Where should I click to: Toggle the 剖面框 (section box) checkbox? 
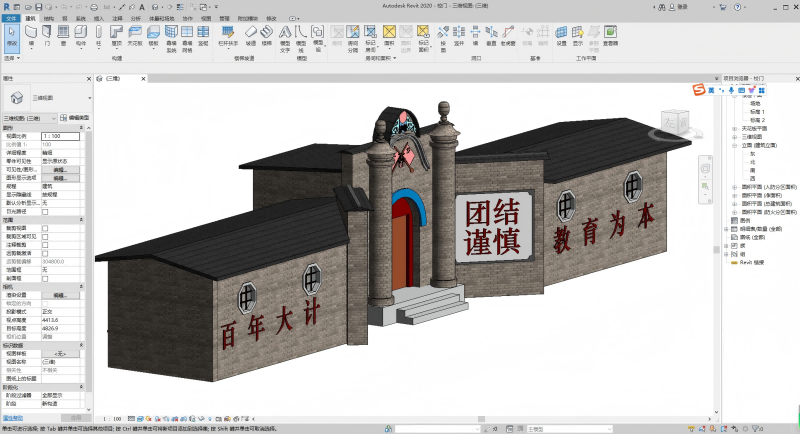[x=46, y=278]
